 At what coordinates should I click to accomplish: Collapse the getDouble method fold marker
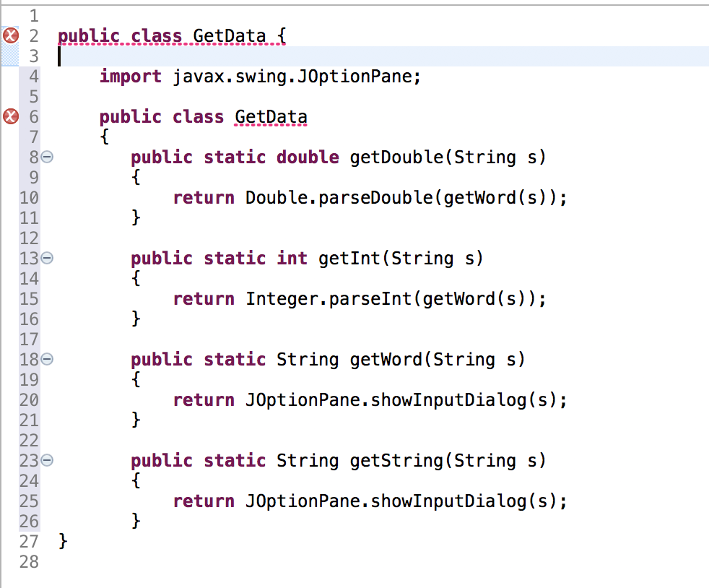[46, 157]
